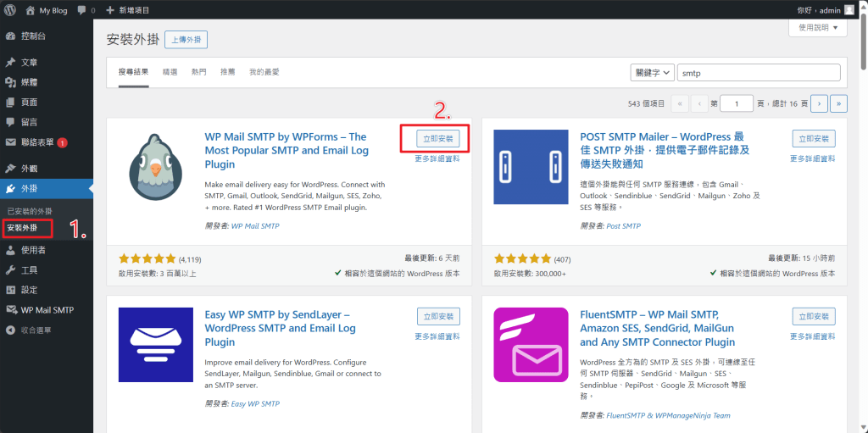Expand the 關鍵字 search type dropdown

coord(652,73)
